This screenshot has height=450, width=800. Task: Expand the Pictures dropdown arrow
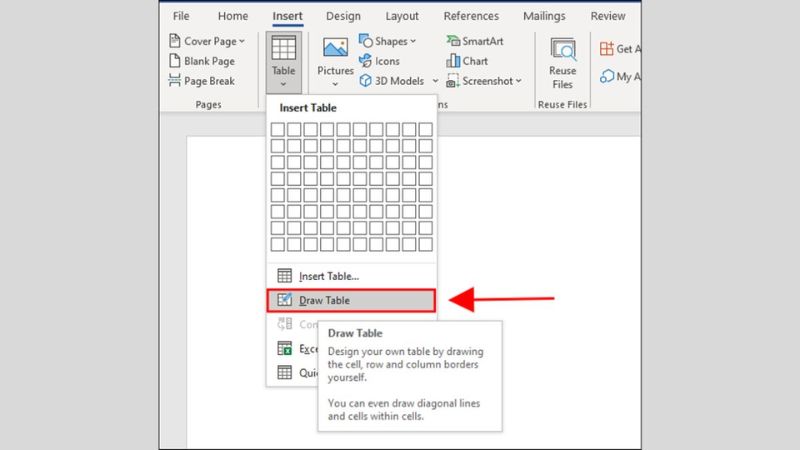(335, 84)
